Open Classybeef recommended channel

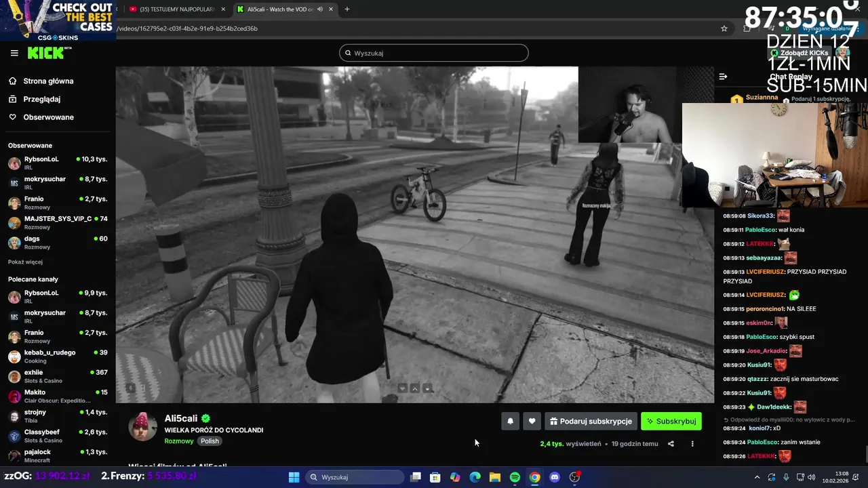(58, 436)
